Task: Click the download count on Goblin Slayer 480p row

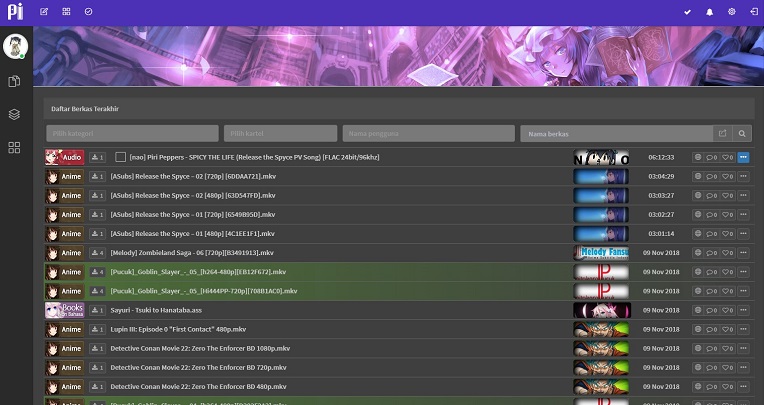Action: (x=97, y=272)
